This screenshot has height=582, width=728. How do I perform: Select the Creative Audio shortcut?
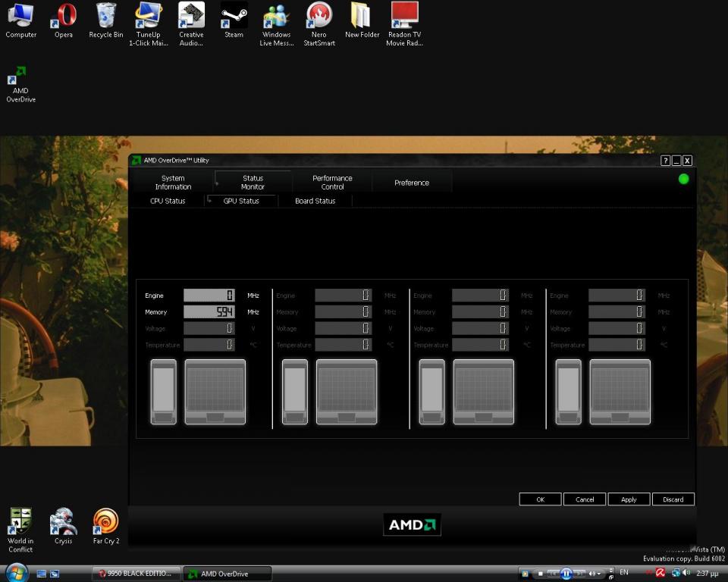tap(191, 24)
